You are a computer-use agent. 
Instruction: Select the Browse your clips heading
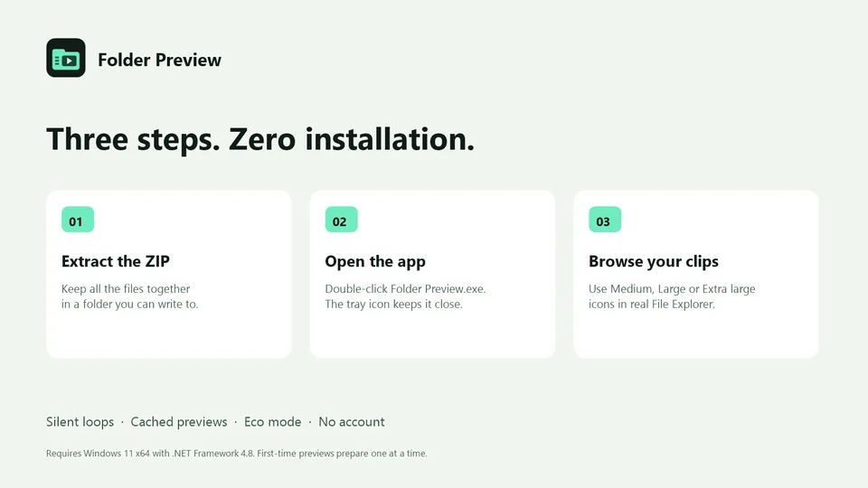(x=653, y=262)
